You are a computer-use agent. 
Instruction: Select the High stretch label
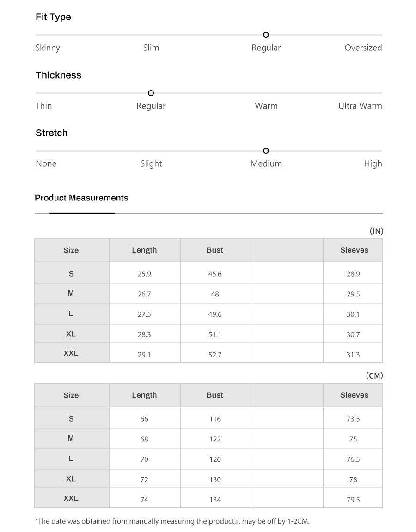[373, 163]
